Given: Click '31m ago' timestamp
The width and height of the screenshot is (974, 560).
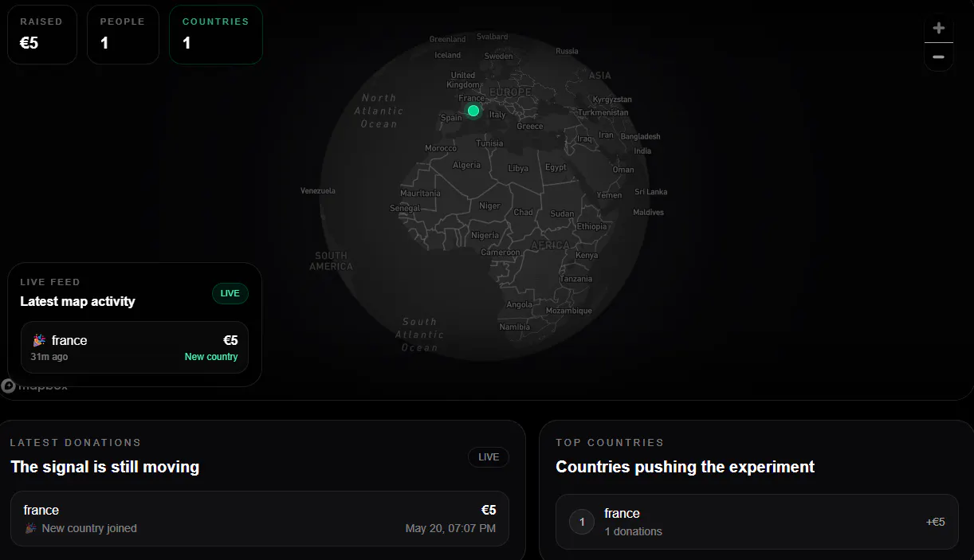Looking at the screenshot, I should click(x=49, y=357).
